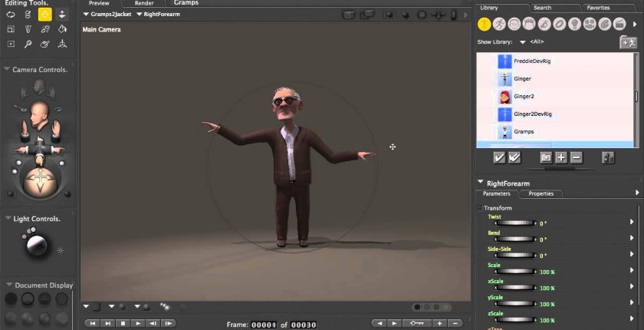644x330 pixels.
Task: Collapse the Document Display panel
Action: pyautogui.click(x=9, y=285)
